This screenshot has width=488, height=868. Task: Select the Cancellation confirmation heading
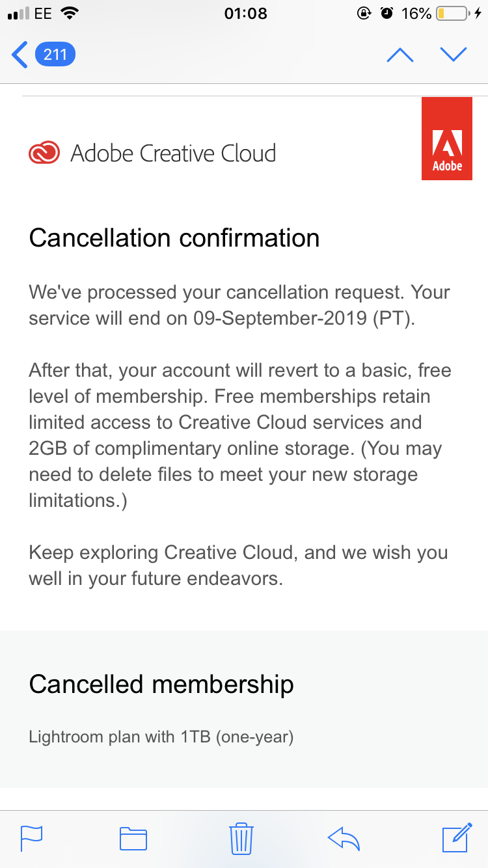pos(174,238)
